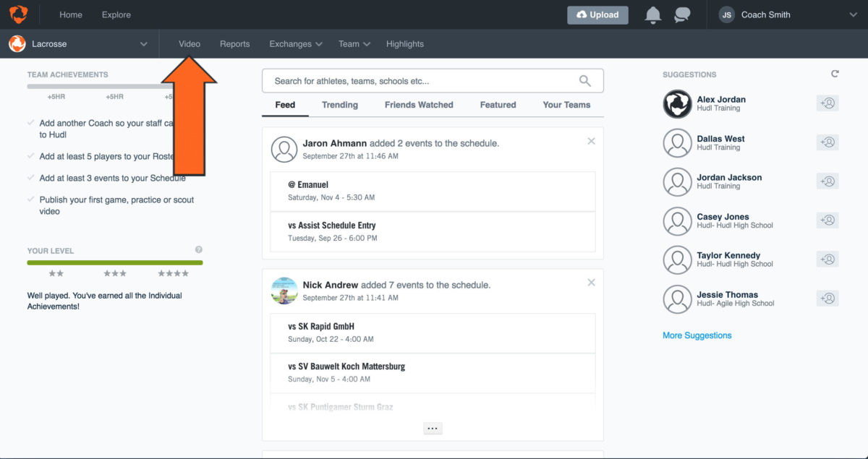Dismiss the Jaron Ahmann feed post
The image size is (868, 459).
click(591, 141)
